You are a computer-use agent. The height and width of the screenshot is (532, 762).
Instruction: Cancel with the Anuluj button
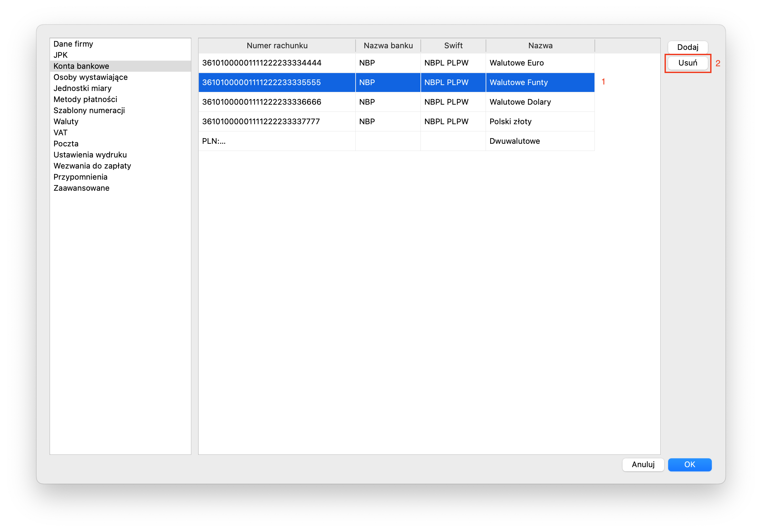[x=643, y=464]
